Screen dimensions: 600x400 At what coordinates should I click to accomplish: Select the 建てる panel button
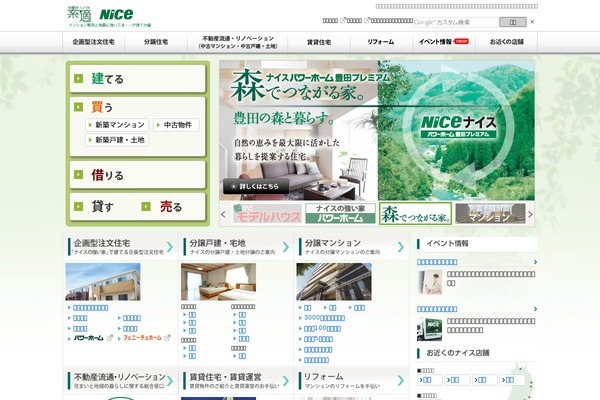[x=138, y=79]
